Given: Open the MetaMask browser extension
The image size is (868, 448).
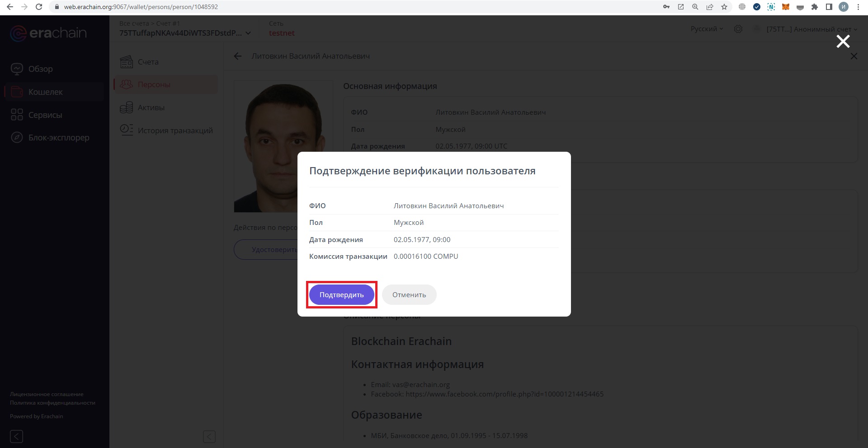Looking at the screenshot, I should [786, 7].
